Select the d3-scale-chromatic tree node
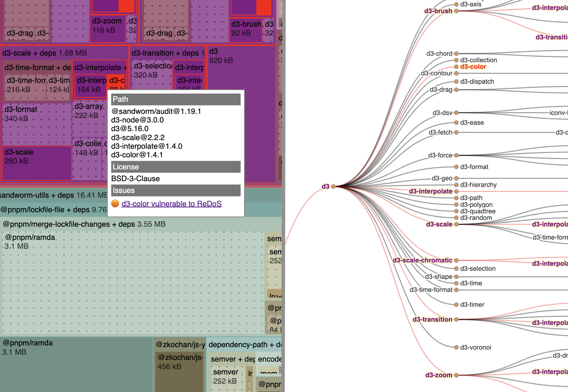This screenshot has width=568, height=392. pyautogui.click(x=456, y=260)
